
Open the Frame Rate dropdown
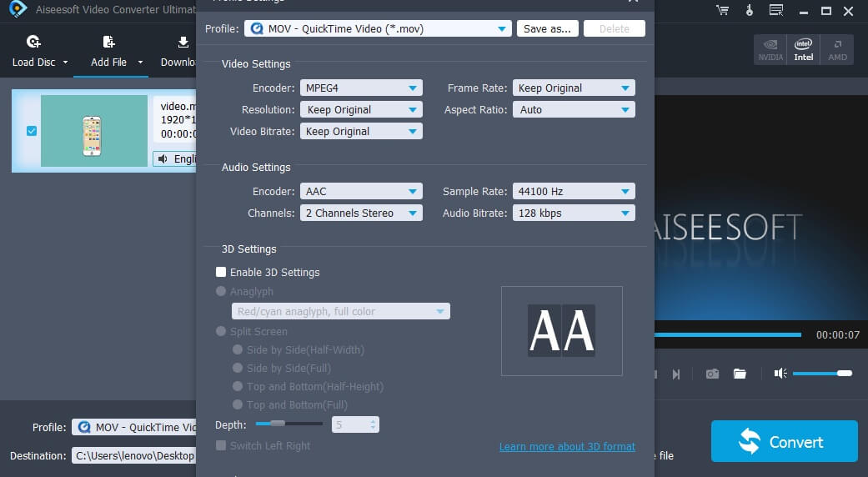click(x=574, y=88)
